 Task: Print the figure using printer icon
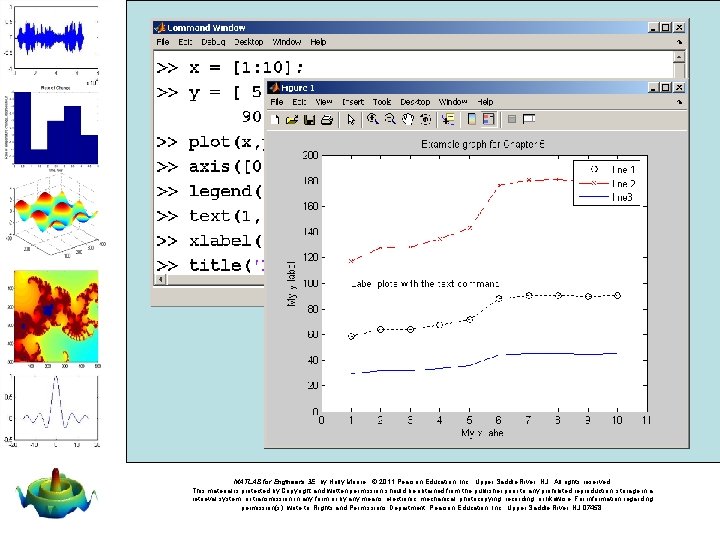tap(327, 120)
